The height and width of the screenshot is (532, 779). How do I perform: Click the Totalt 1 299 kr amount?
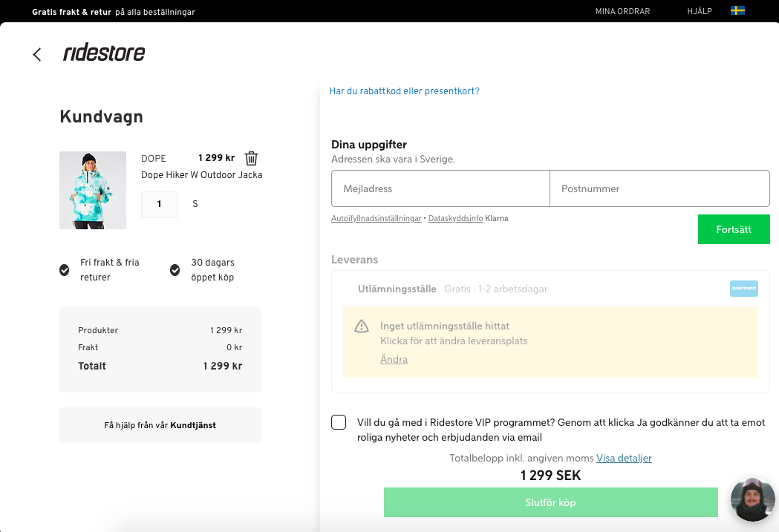click(223, 367)
